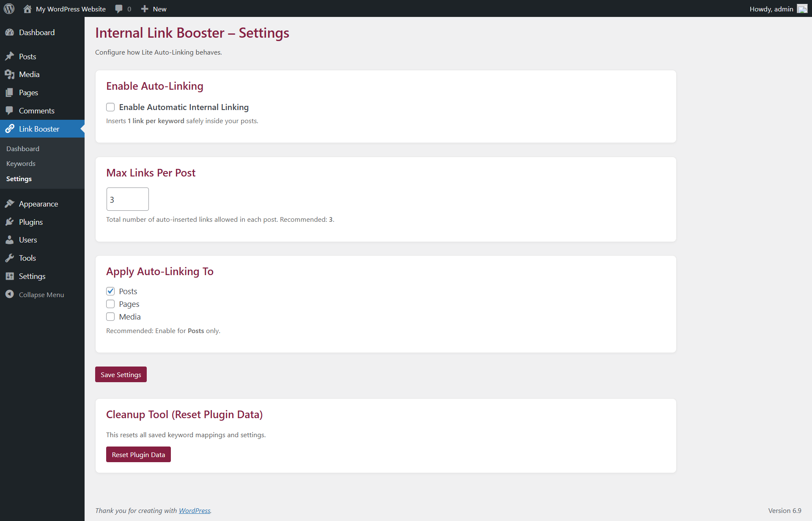Uncheck the Posts auto-linking checkbox
The height and width of the screenshot is (521, 812).
[x=110, y=291]
